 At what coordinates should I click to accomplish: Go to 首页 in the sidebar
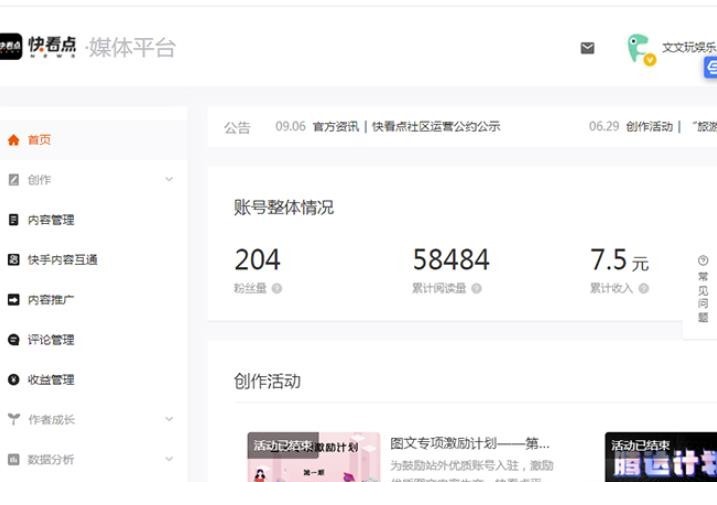pyautogui.click(x=93, y=140)
